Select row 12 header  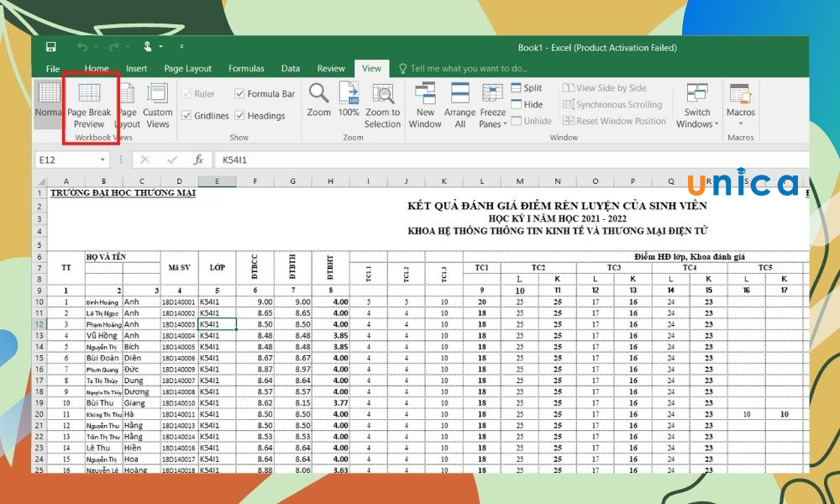(39, 324)
